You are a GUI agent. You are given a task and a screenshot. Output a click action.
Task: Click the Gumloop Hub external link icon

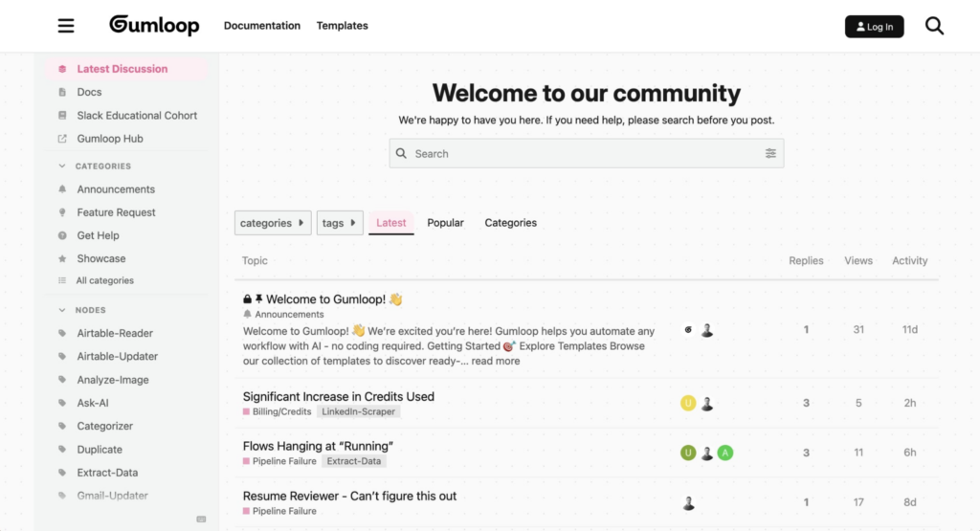(62, 139)
